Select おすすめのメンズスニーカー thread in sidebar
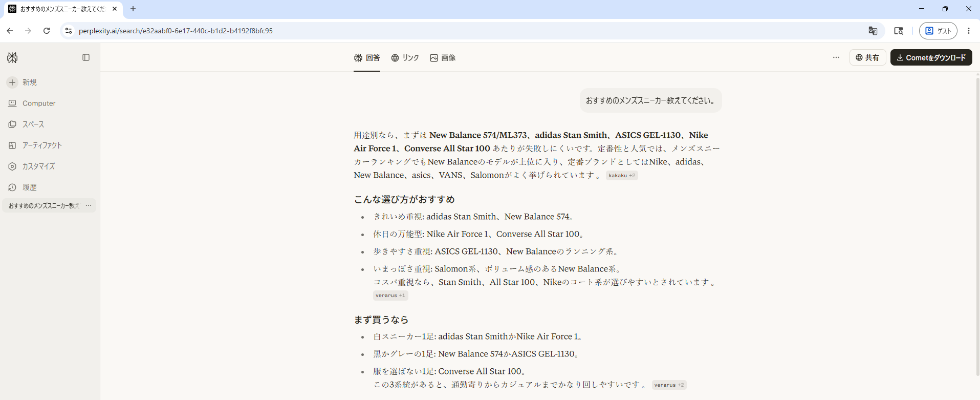The width and height of the screenshot is (980, 400). tap(44, 205)
